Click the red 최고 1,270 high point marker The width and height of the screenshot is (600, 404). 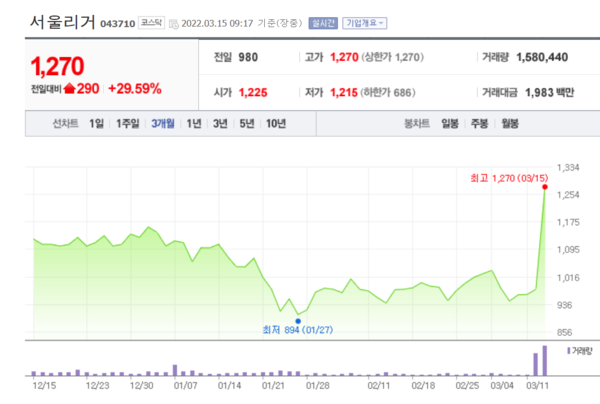click(545, 187)
